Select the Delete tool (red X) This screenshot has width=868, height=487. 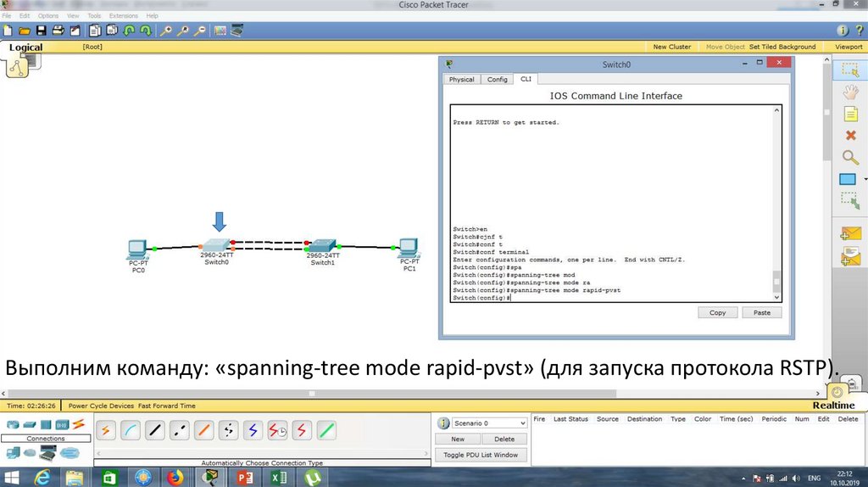tap(850, 135)
